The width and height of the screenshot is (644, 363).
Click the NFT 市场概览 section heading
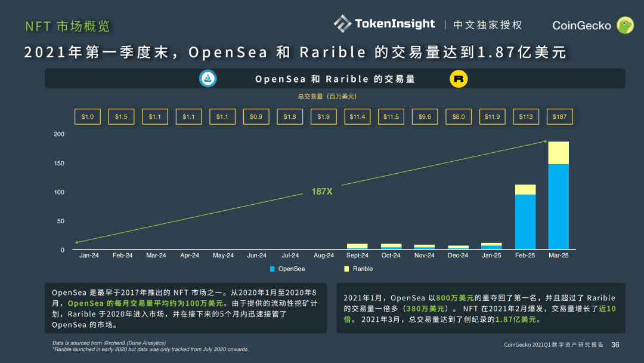68,26
